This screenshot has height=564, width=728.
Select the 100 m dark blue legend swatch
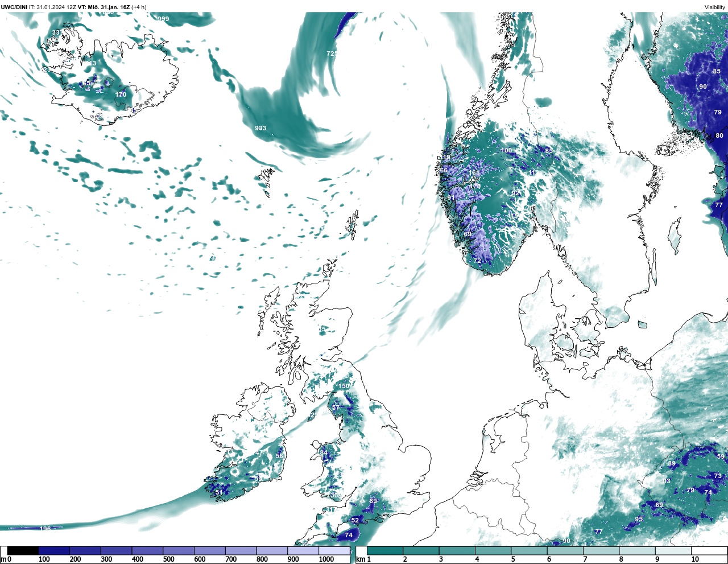click(55, 551)
